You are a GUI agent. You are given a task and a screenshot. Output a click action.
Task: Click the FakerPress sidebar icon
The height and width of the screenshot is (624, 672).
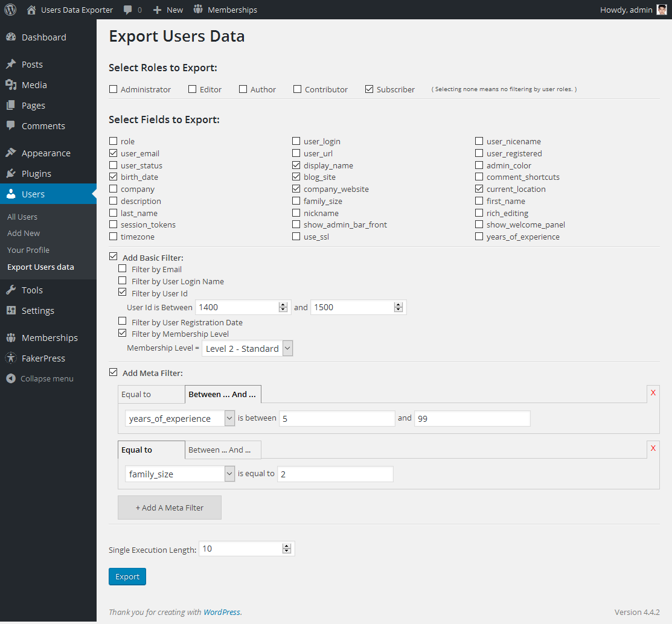[x=11, y=358]
